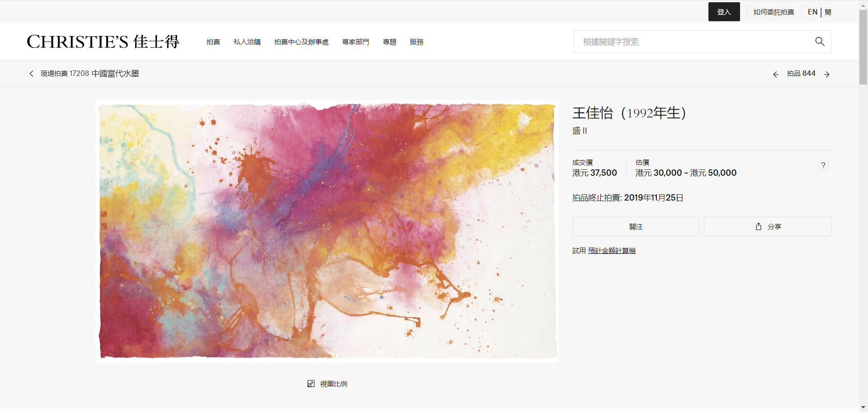This screenshot has height=412, width=868.
Task: Open the 服務 navigation menu
Action: pyautogui.click(x=416, y=42)
